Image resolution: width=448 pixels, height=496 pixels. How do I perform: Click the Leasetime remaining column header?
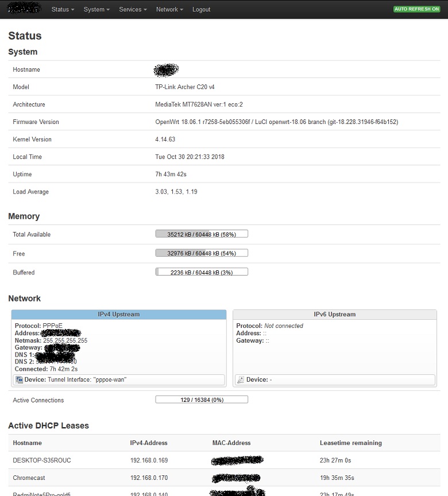pyautogui.click(x=350, y=443)
